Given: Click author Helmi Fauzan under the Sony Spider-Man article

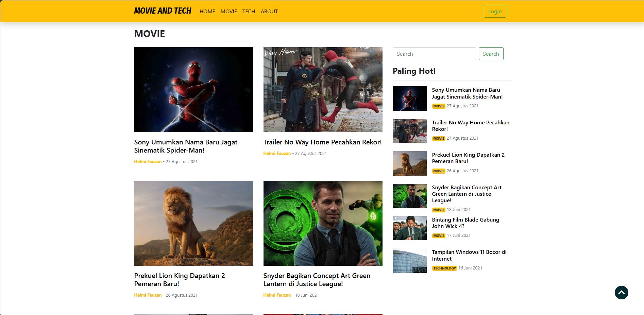Looking at the screenshot, I should pos(148,161).
